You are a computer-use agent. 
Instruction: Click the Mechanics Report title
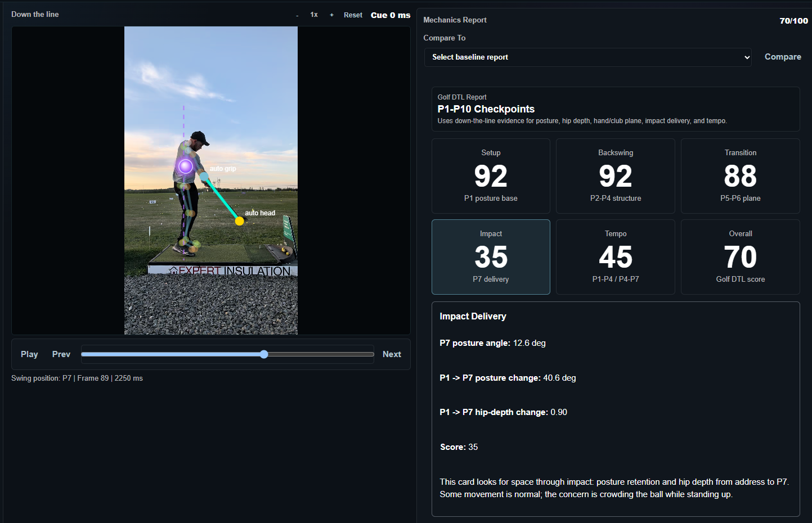tap(455, 20)
